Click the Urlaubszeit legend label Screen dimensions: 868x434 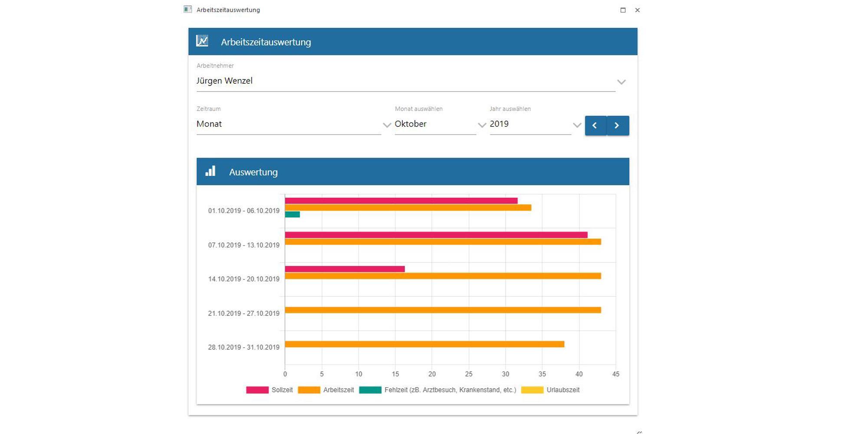coord(563,390)
